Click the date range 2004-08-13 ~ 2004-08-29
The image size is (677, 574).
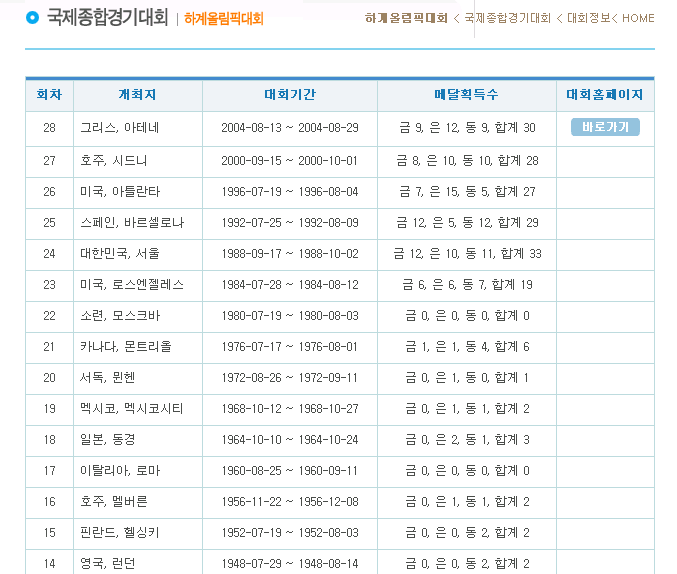point(290,128)
